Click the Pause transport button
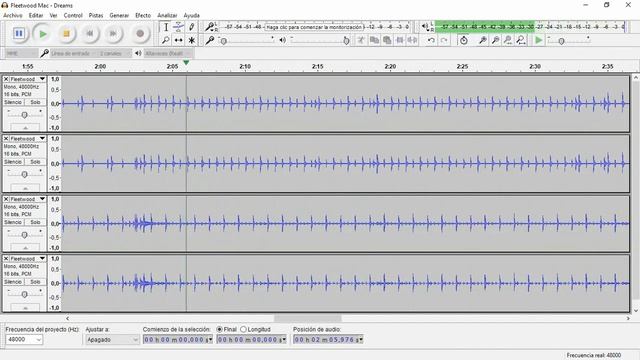 tap(19, 33)
